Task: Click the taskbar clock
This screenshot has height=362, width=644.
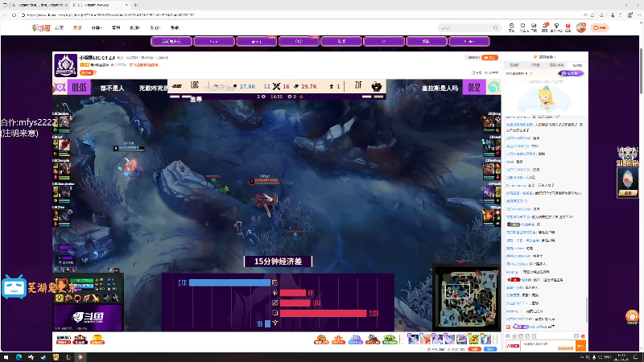Action: point(621,357)
